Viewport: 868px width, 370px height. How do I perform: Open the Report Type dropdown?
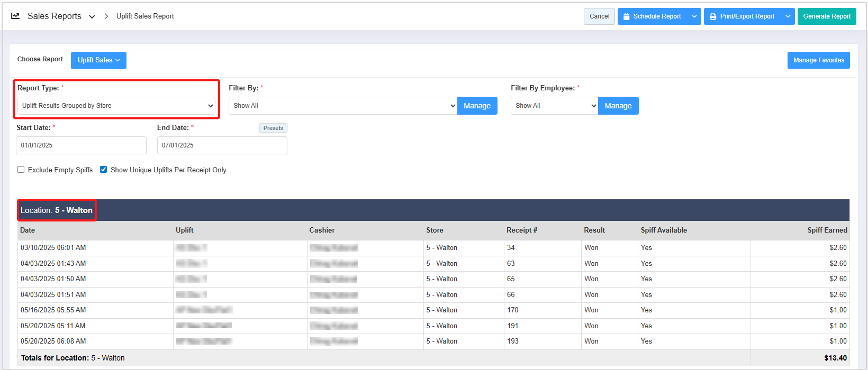(116, 106)
